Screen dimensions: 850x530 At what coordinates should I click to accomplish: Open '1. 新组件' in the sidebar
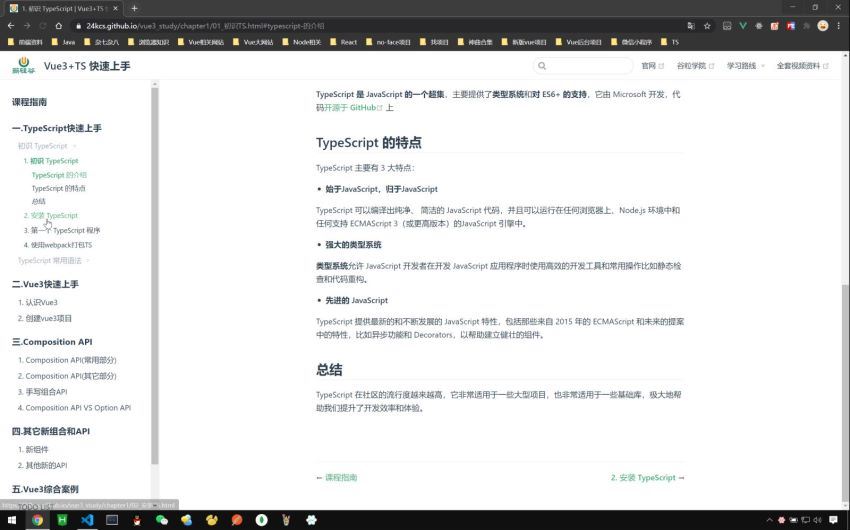pyautogui.click(x=33, y=450)
